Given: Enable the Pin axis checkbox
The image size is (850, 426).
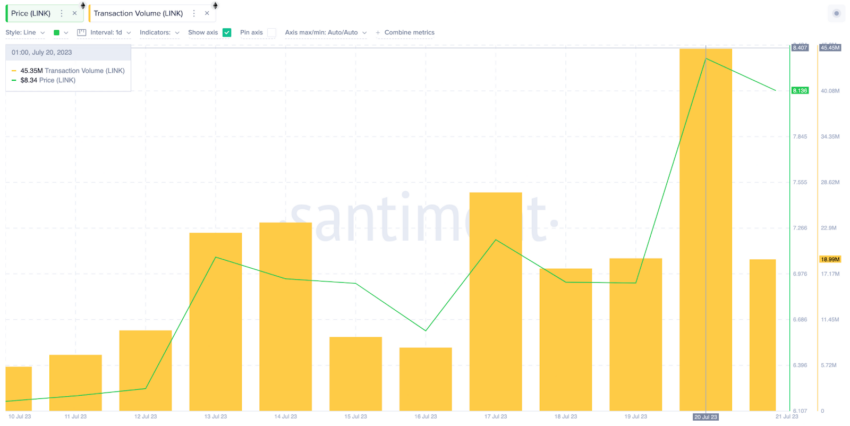Looking at the screenshot, I should pos(272,33).
